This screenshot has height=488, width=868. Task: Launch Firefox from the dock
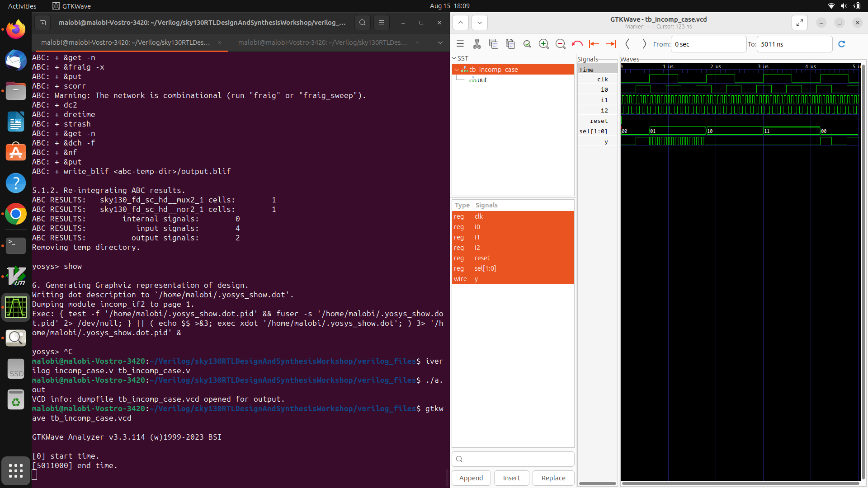click(16, 29)
